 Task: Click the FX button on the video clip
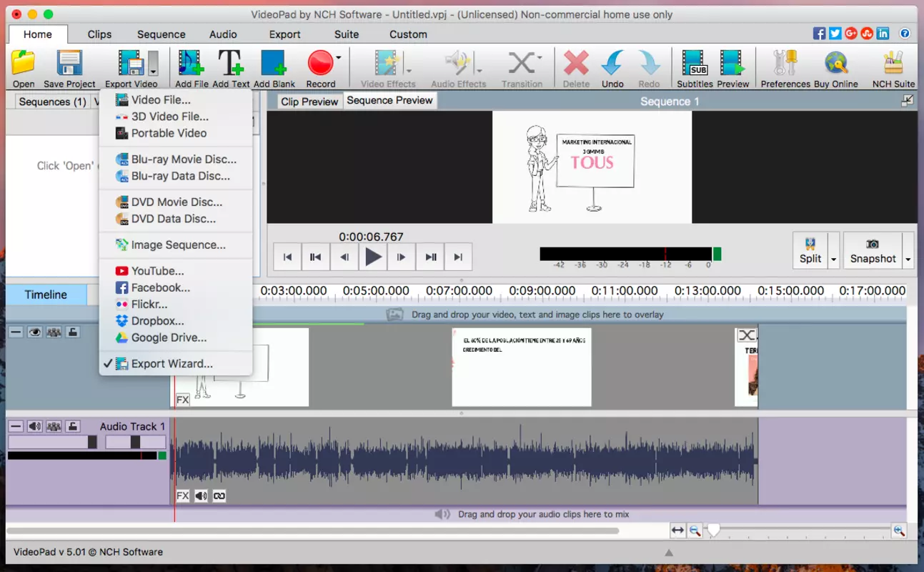[182, 400]
